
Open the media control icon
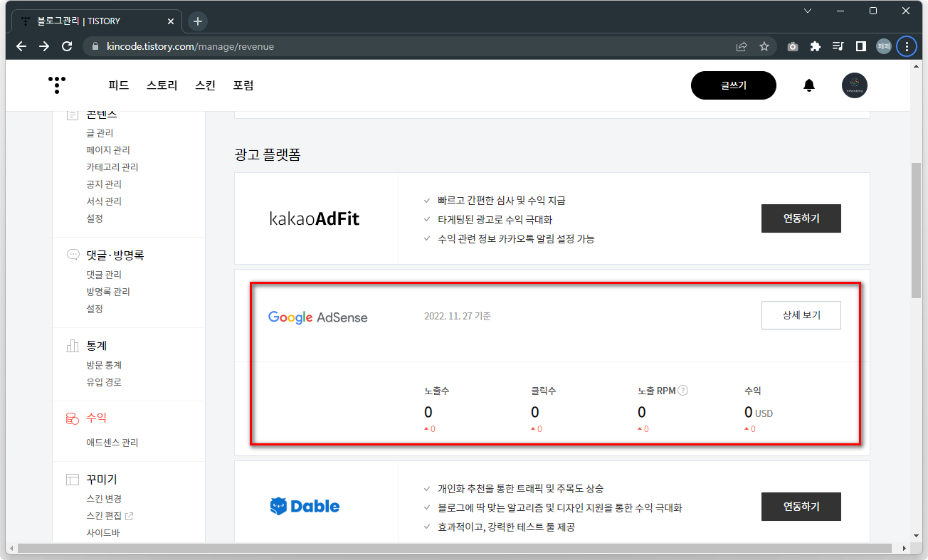pyautogui.click(x=838, y=46)
